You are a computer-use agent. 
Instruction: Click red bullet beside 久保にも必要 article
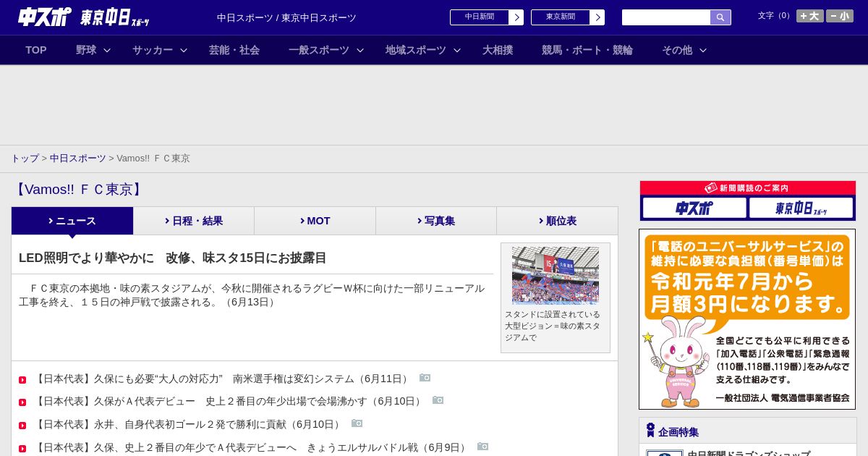pyautogui.click(x=22, y=380)
